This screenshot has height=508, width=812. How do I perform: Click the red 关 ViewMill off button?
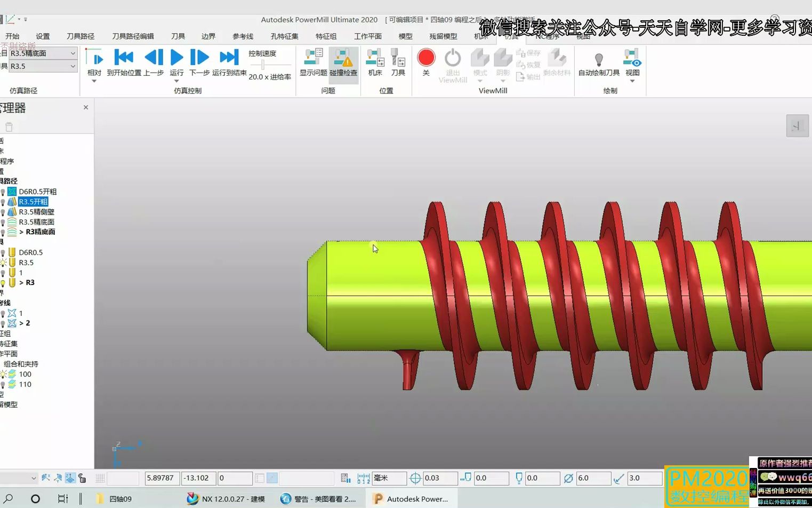pos(426,57)
